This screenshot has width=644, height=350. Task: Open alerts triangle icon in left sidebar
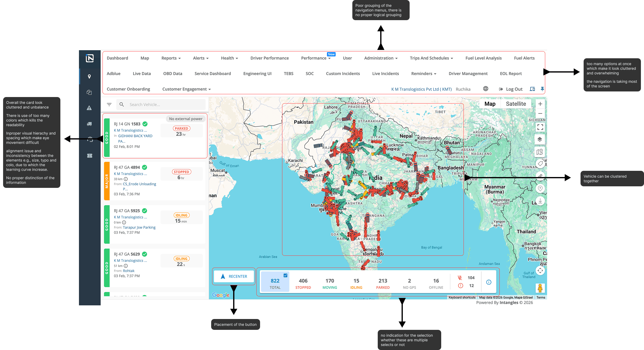pos(89,108)
